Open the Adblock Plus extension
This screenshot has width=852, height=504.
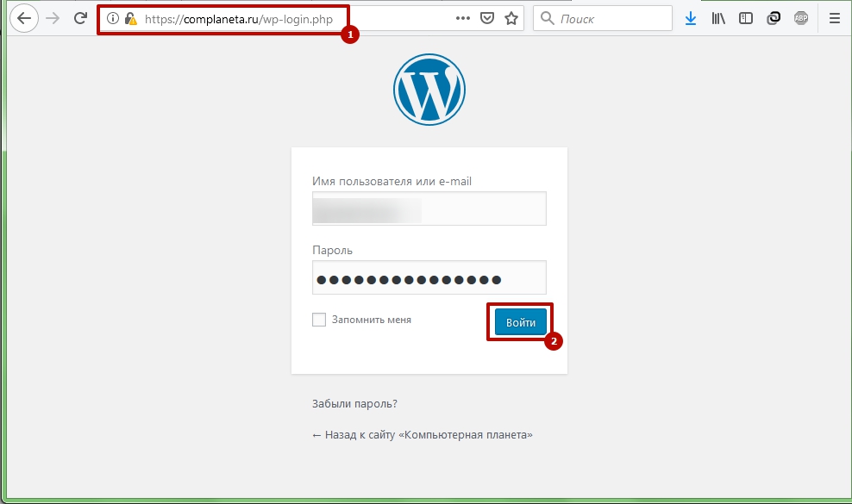pos(801,18)
